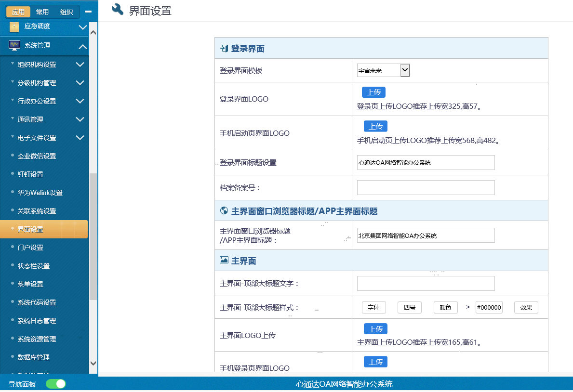The height and width of the screenshot is (392, 573).
Task: Click the 效果 preview button
Action: pos(526,308)
